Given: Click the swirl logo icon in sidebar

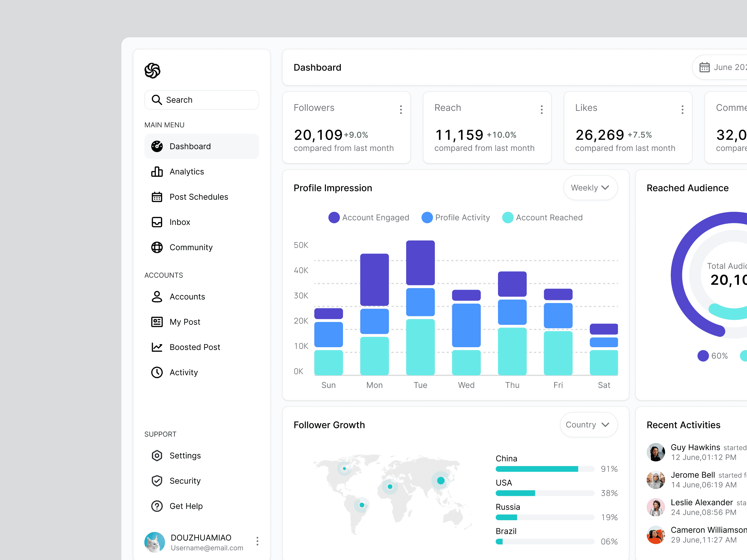Looking at the screenshot, I should [x=152, y=71].
